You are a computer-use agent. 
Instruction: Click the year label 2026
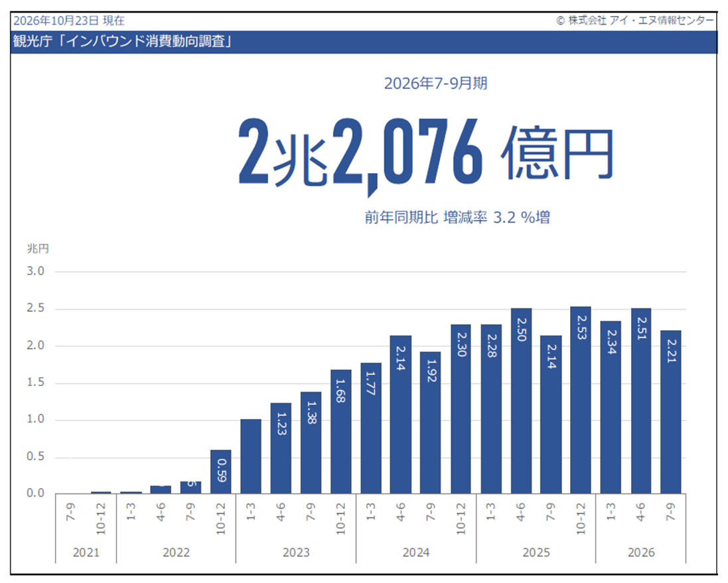tap(641, 552)
